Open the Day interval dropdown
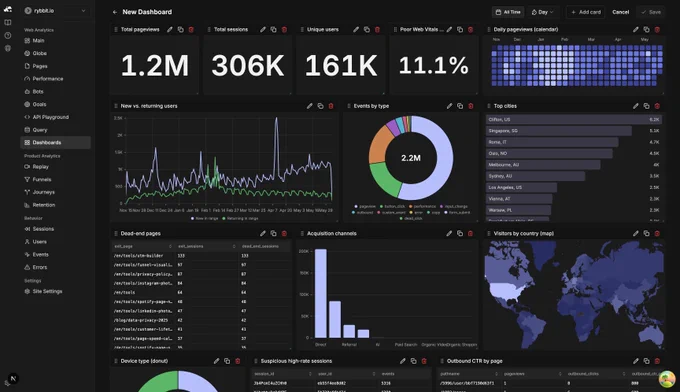Viewport: 680px width, 392px height. (543, 12)
